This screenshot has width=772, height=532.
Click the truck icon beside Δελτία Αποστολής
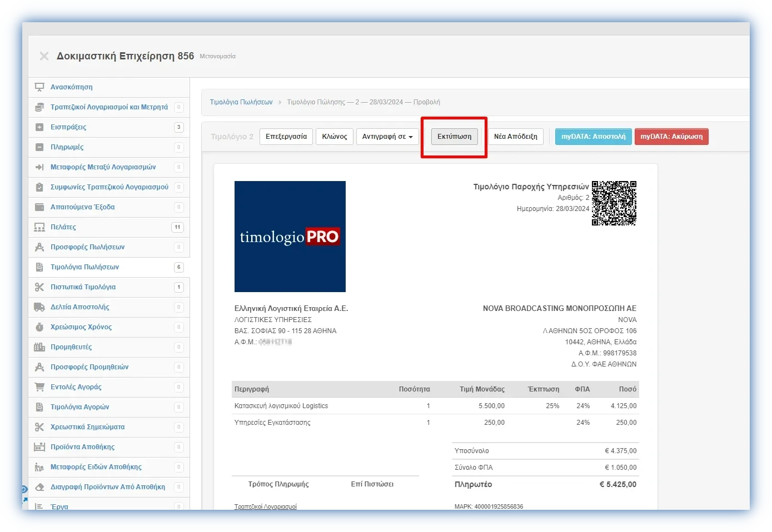click(x=39, y=307)
